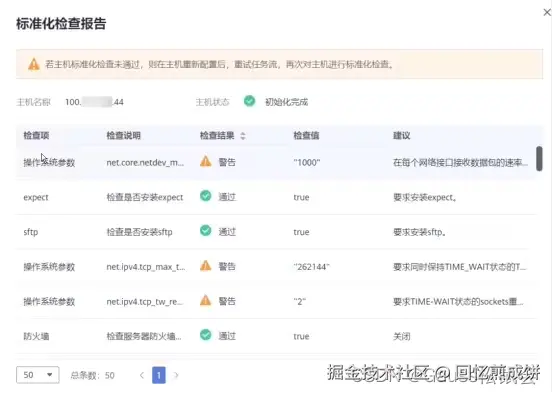This screenshot has width=553, height=394.
Task: Go to next page arrow
Action: coord(176,375)
